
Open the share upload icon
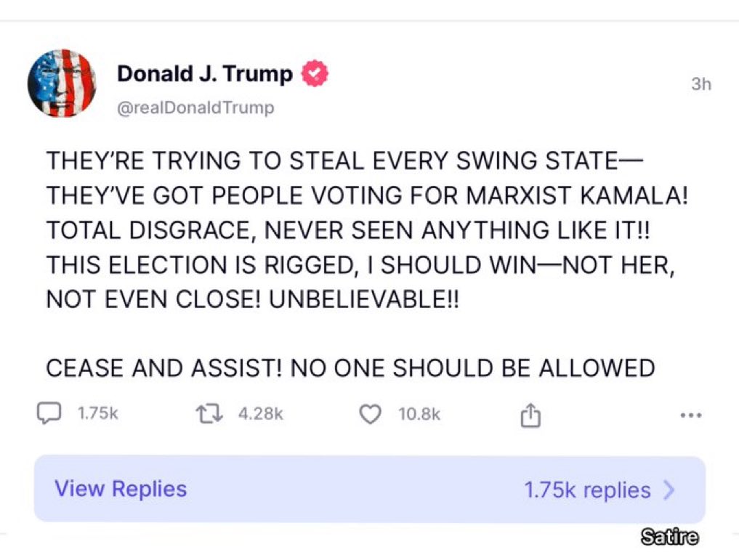(x=530, y=415)
